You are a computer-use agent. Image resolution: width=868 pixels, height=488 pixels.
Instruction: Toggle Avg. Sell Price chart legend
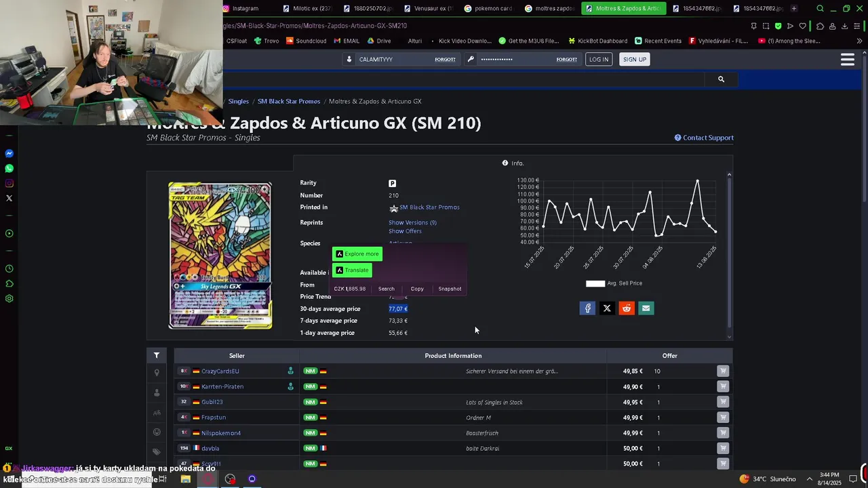[614, 283]
